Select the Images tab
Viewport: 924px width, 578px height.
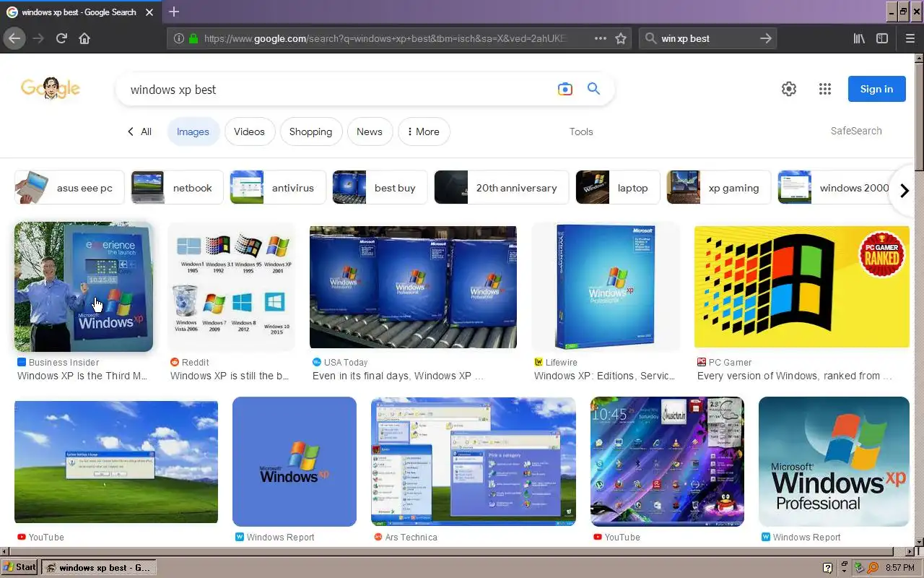193,131
